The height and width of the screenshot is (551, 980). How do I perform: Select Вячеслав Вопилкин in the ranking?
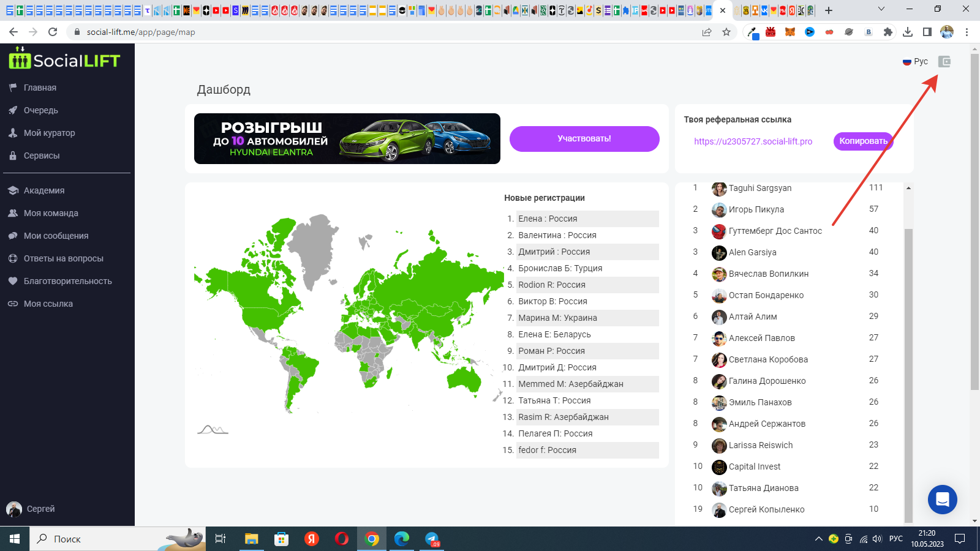pyautogui.click(x=769, y=274)
